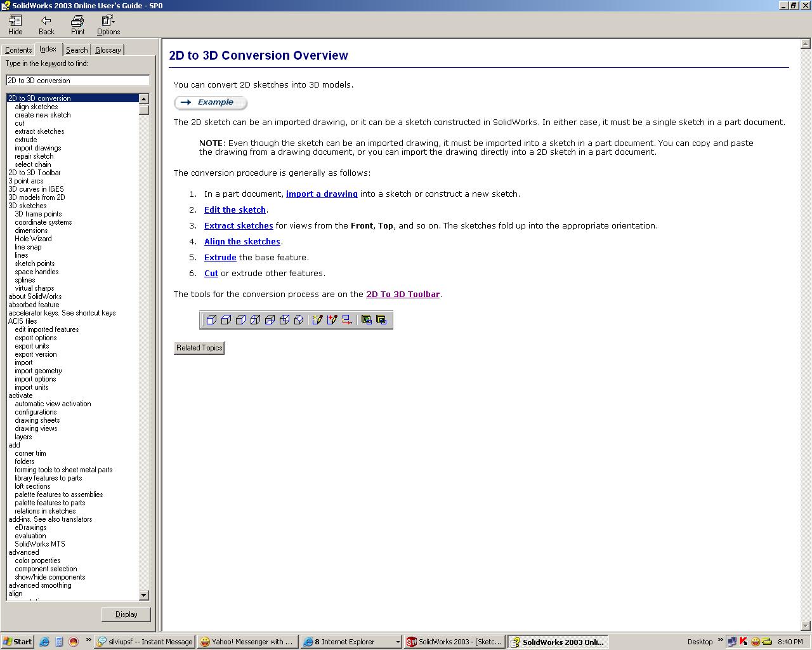The height and width of the screenshot is (650, 812).
Task: Open the '2D To 3D Toolbar' link in topic
Action: pyautogui.click(x=403, y=295)
